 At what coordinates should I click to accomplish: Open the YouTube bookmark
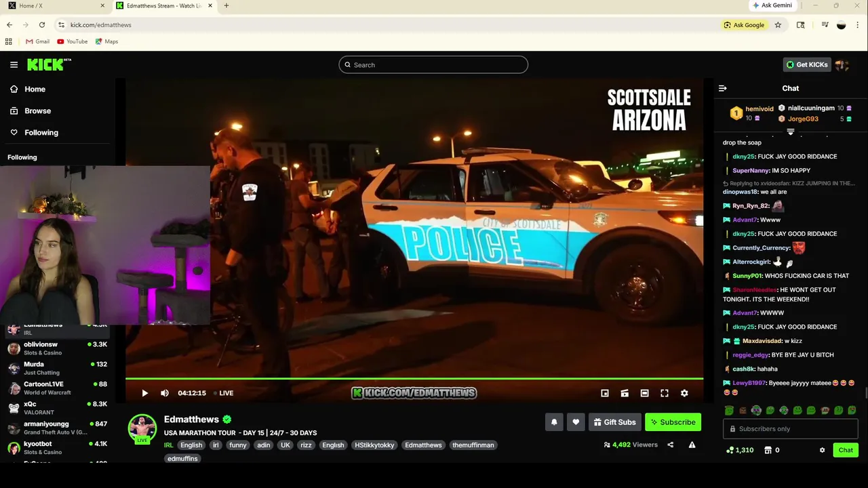coord(72,41)
